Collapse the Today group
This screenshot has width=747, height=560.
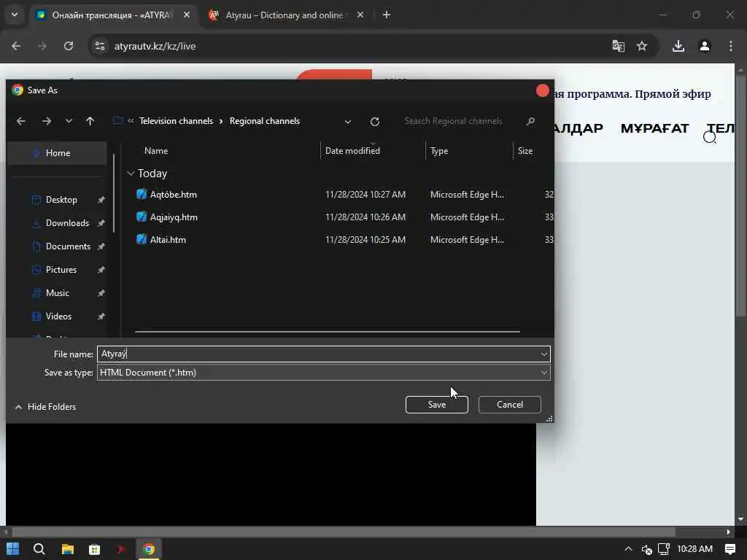click(131, 174)
